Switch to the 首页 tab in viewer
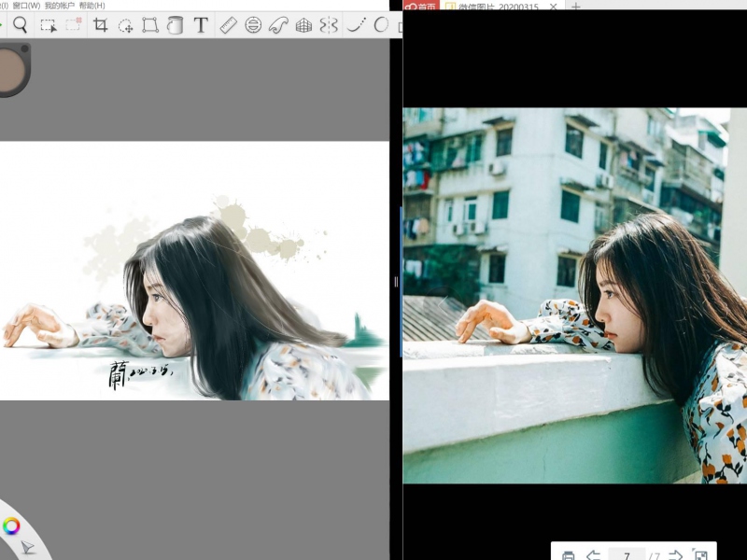The height and width of the screenshot is (560, 747). click(421, 6)
